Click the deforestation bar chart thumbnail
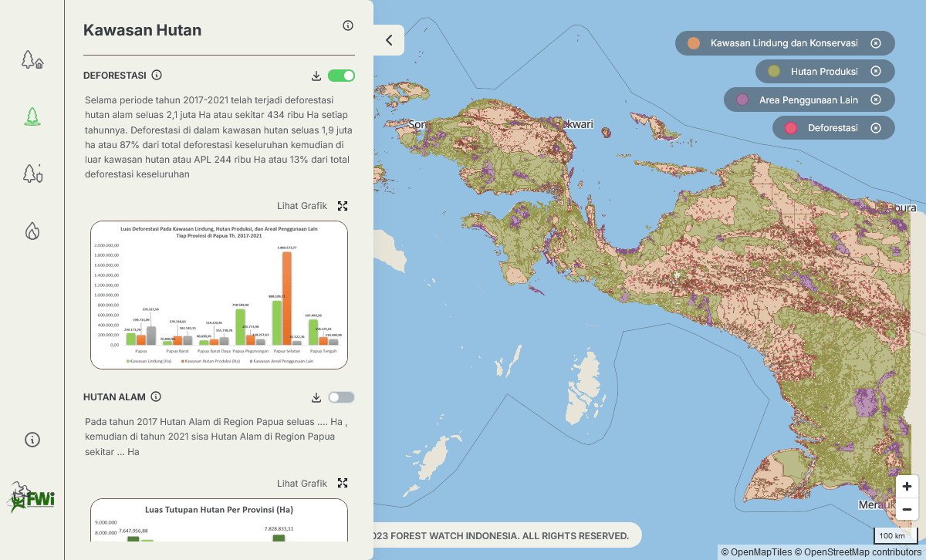 click(x=219, y=295)
